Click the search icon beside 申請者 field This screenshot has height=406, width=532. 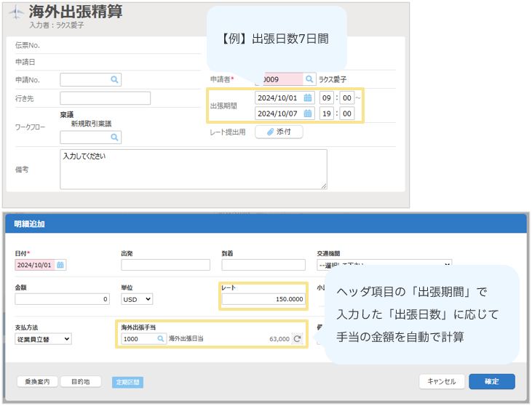tap(309, 79)
